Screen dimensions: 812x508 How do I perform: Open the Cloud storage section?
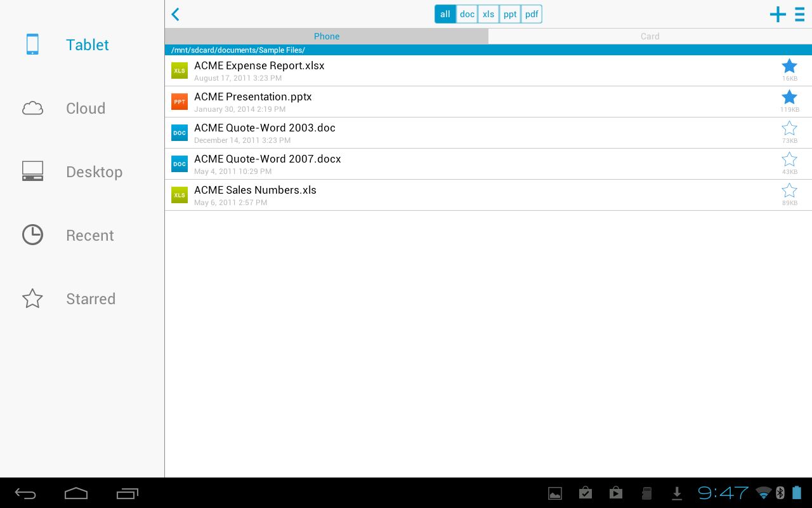click(x=32, y=108)
